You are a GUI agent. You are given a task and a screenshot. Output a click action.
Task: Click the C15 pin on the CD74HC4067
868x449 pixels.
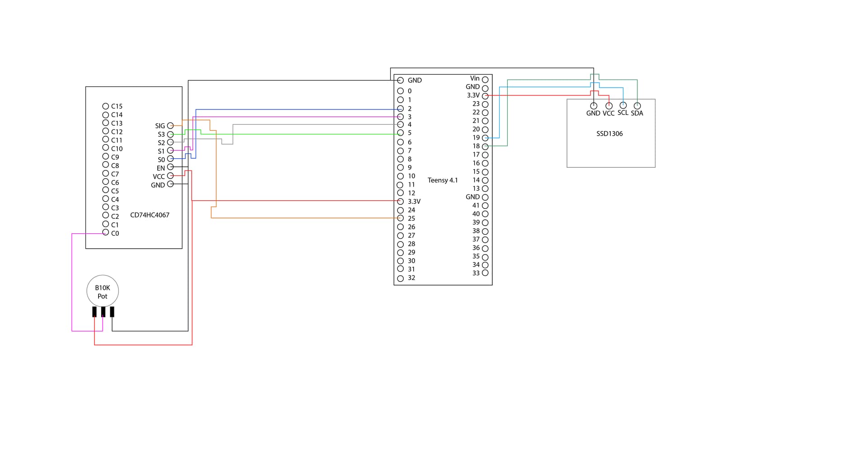point(105,106)
